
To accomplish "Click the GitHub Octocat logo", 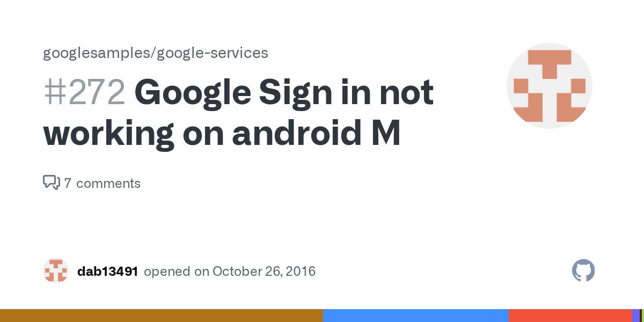I will pos(583,271).
